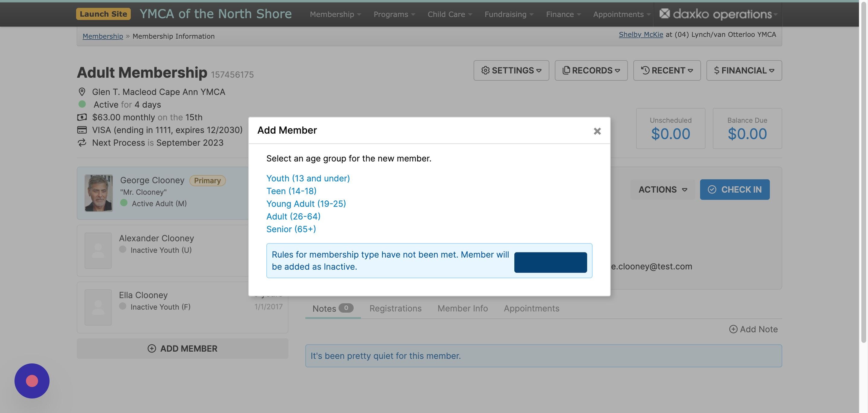
Task: Switch to the Member Info tab
Action: coord(462,308)
